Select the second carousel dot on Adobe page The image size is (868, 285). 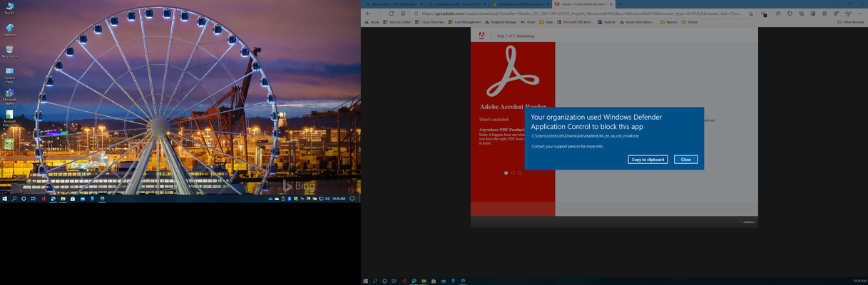[513, 173]
